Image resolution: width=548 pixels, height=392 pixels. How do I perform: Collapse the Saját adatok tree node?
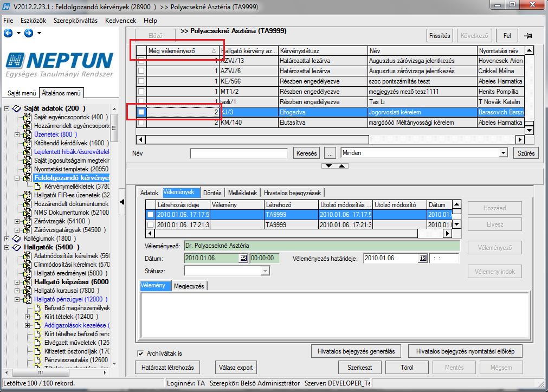[7, 108]
